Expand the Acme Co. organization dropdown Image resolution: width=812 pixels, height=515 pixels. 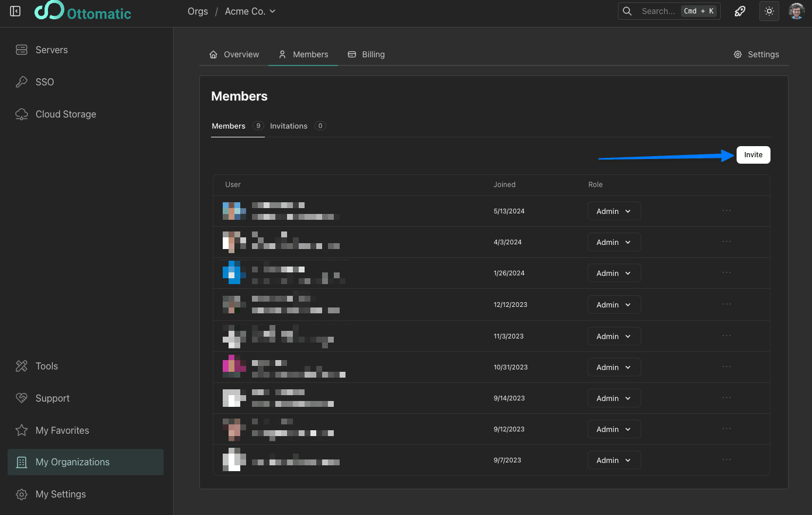tap(250, 11)
